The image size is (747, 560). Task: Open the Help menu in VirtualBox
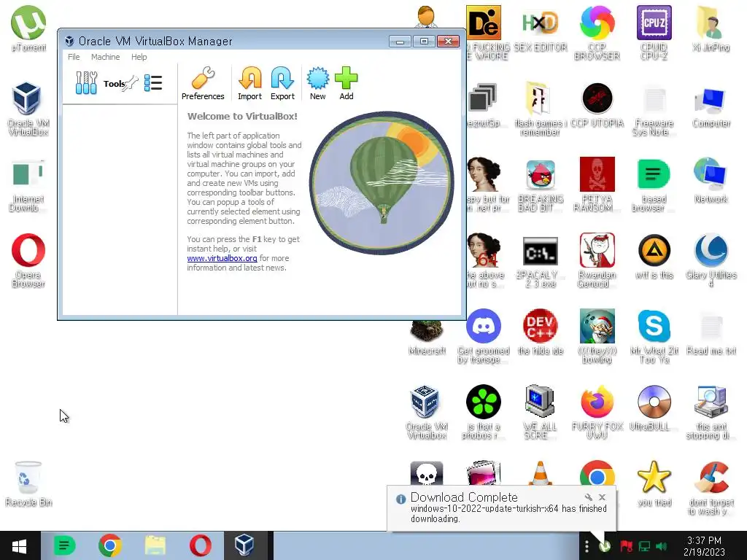(139, 57)
